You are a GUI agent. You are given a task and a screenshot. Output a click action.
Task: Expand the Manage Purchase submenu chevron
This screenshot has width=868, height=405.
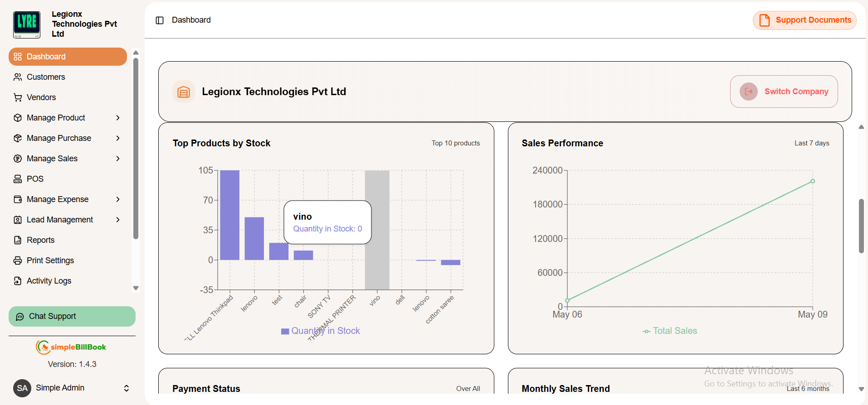click(x=118, y=138)
